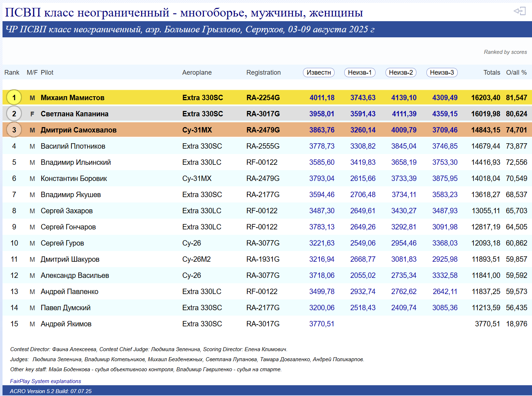Open the Неизв-1 programme results
This screenshot has width=532, height=396.
360,73
